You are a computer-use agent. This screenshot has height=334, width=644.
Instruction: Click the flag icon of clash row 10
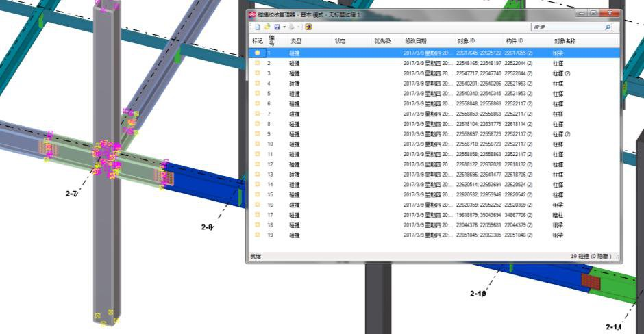[x=257, y=144]
